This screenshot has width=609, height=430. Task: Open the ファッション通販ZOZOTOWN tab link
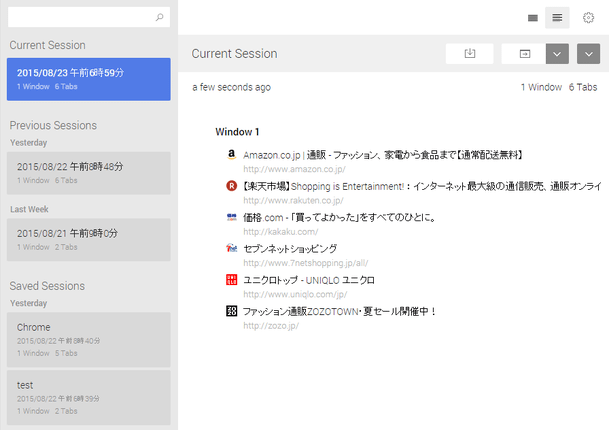click(x=339, y=312)
